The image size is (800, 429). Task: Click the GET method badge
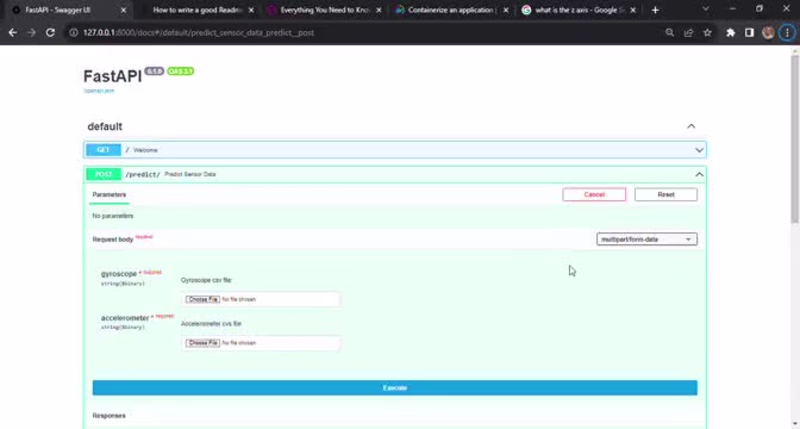click(x=103, y=150)
